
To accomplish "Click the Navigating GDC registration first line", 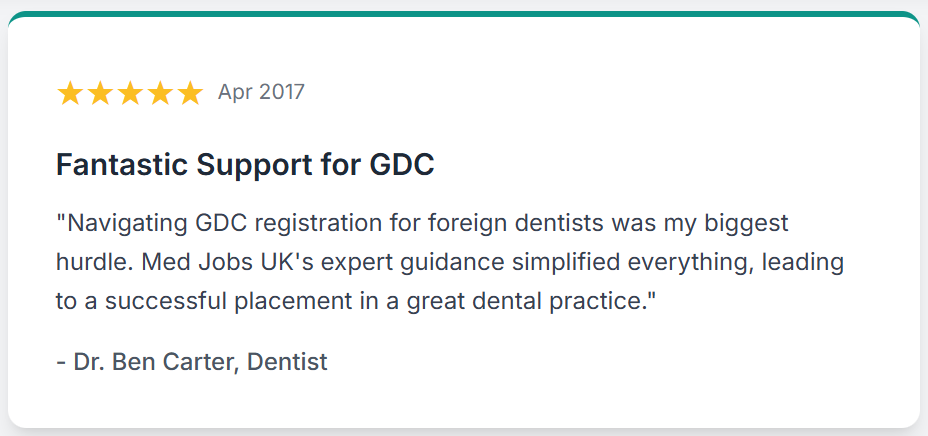I will [423, 224].
